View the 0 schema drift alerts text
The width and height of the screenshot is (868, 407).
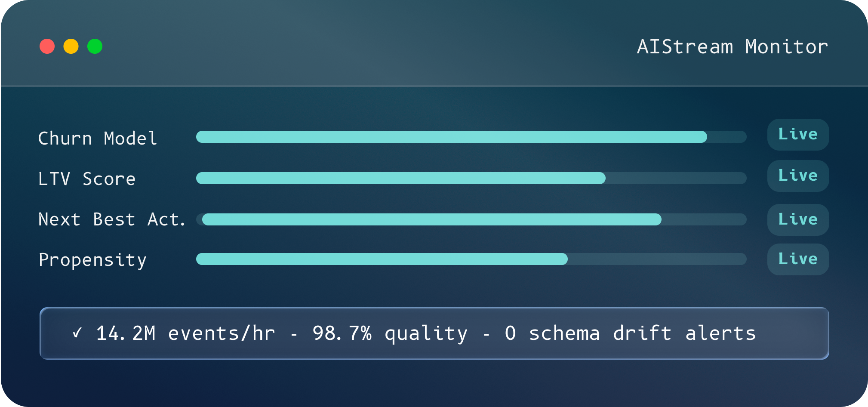tap(630, 333)
